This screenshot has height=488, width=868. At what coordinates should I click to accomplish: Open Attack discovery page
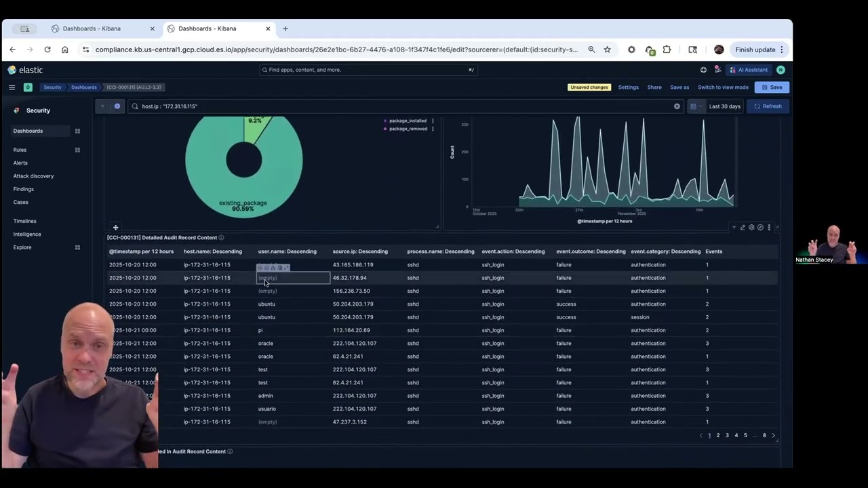(x=33, y=176)
